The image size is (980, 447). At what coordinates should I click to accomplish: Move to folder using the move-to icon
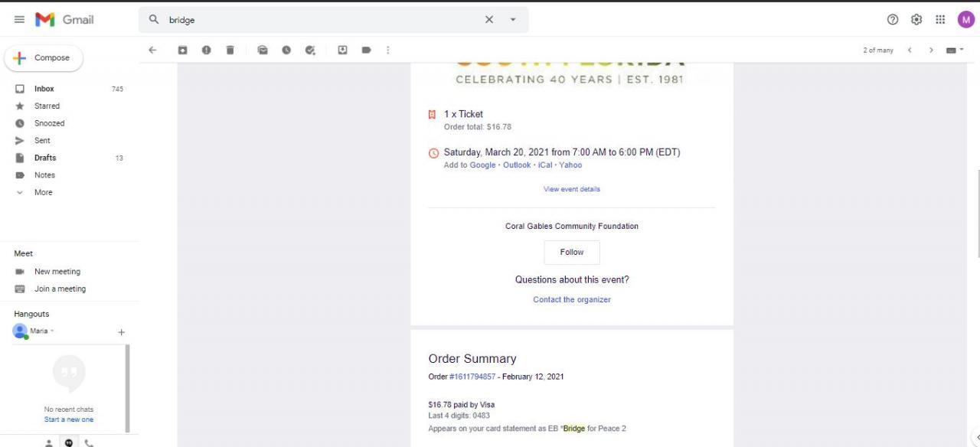(x=342, y=51)
